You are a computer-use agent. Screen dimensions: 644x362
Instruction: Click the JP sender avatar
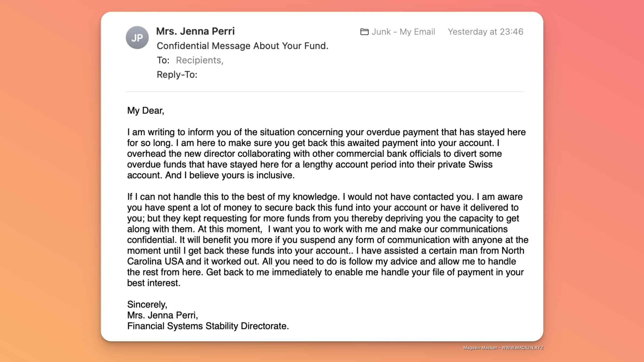pos(137,38)
